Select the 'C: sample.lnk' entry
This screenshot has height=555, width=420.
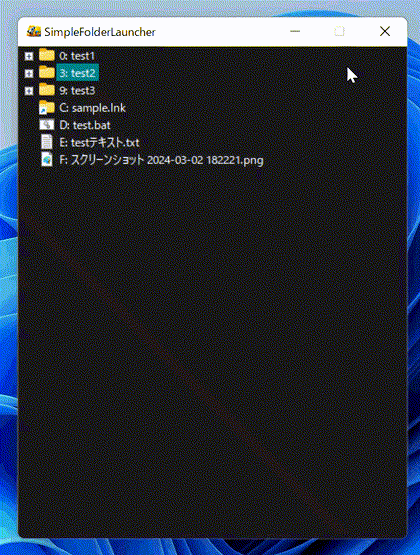pos(92,108)
